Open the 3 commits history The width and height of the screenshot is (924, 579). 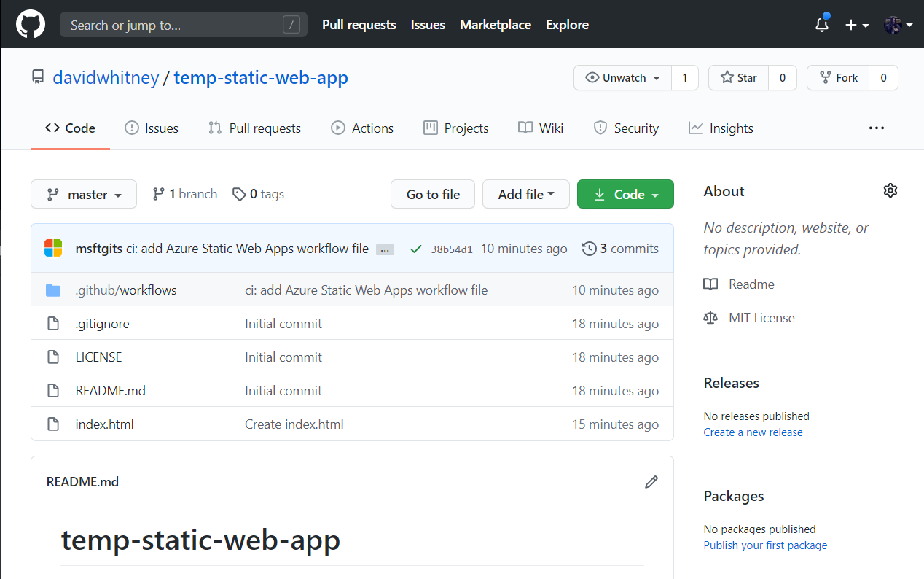coord(620,249)
